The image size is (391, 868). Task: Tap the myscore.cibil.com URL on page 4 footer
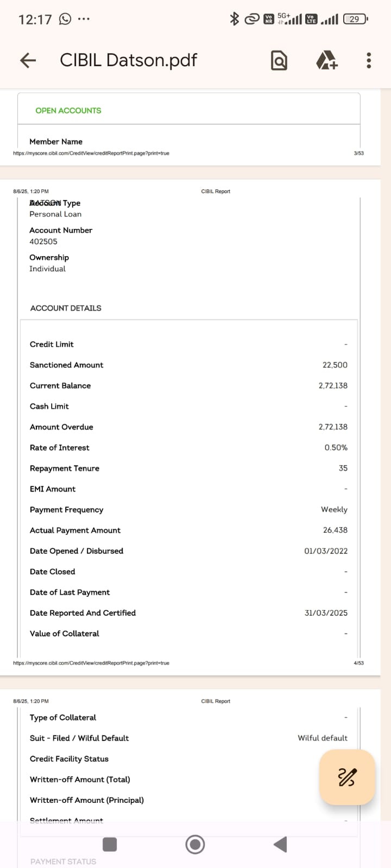click(x=91, y=663)
